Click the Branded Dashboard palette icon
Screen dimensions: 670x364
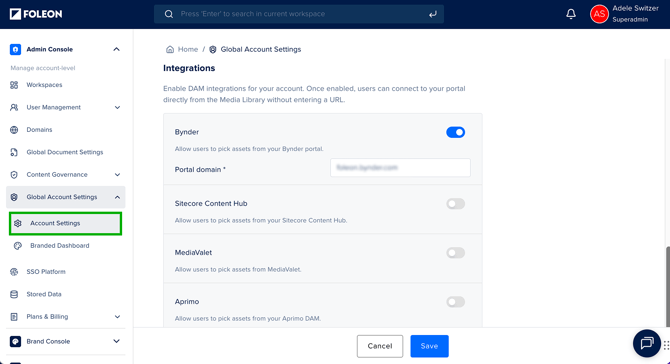(18, 246)
